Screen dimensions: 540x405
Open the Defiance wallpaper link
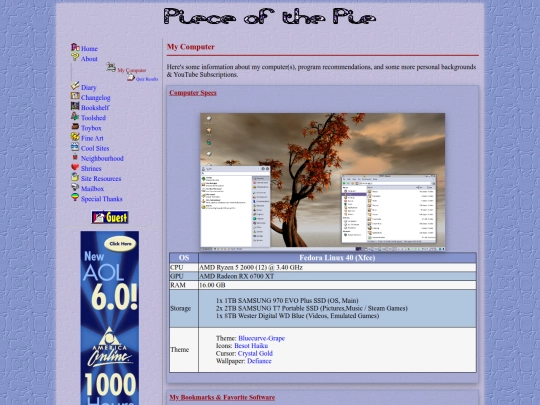pyautogui.click(x=259, y=361)
